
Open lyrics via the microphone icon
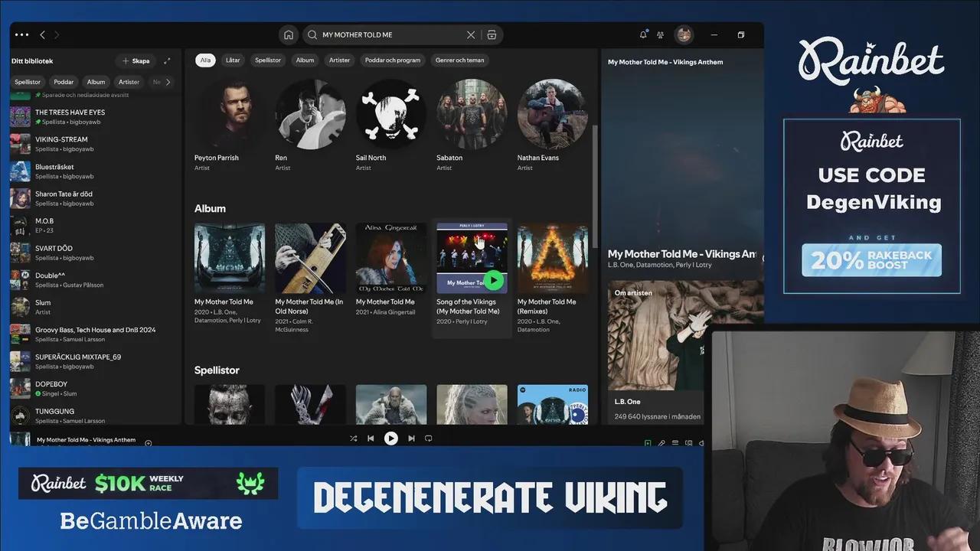(x=661, y=442)
